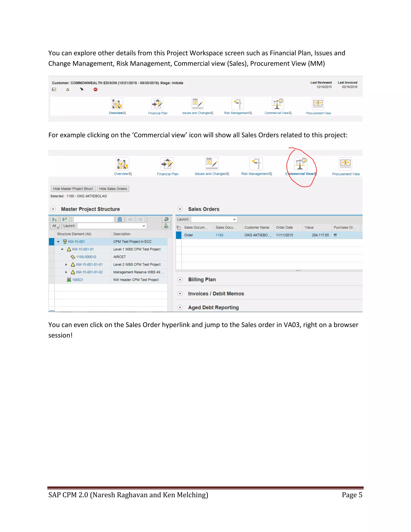Click the left arrow previous-result icon
The height and width of the screenshot is (532, 411).
pyautogui.click(x=130, y=219)
